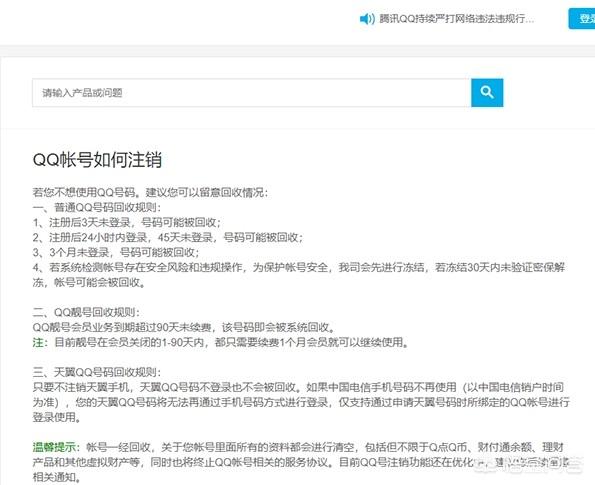Click rule 4 about 冻结30天内未验证密保
This screenshot has height=485, width=595.
(299, 275)
